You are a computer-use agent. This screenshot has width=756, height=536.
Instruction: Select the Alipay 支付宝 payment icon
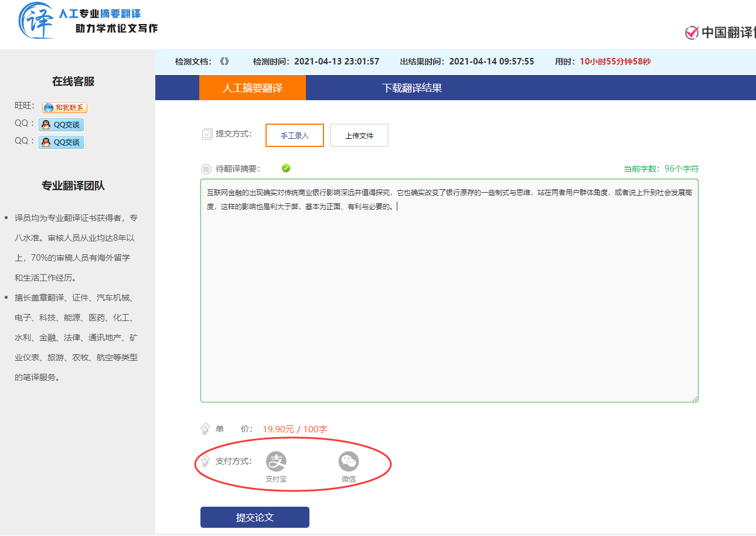coord(276,462)
